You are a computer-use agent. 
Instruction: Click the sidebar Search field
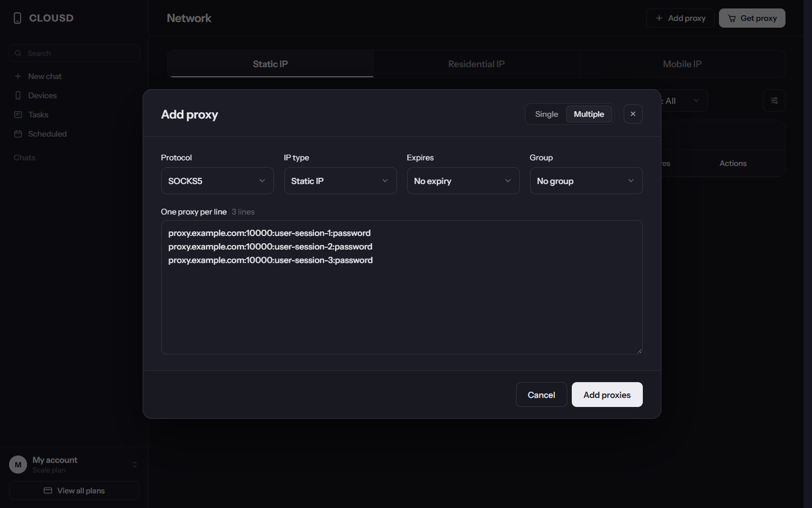pos(74,53)
